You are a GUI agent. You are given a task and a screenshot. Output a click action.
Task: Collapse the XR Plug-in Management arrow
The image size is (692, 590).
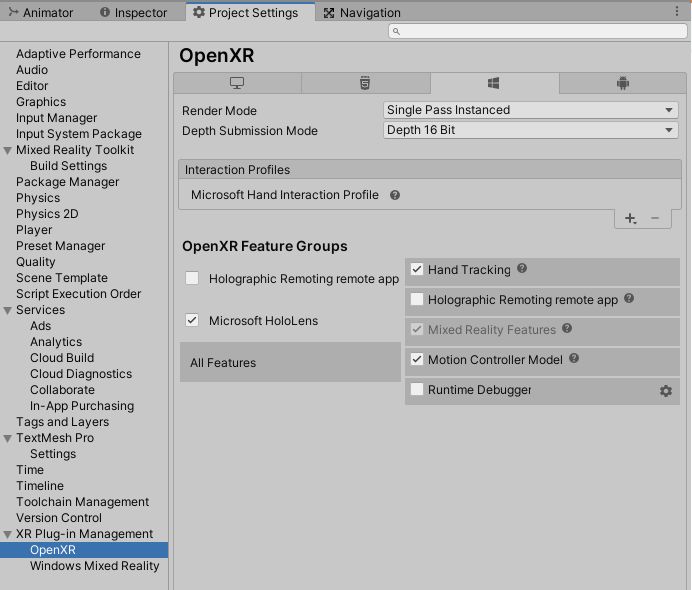[8, 535]
